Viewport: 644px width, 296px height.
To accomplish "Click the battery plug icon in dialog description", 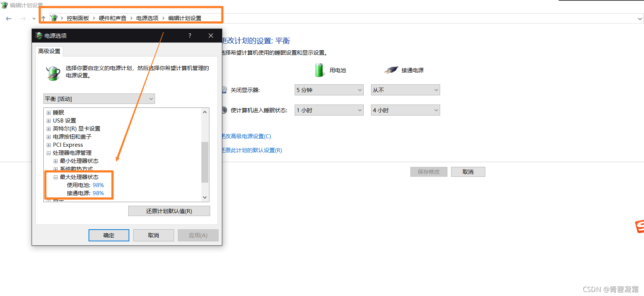I will click(53, 73).
